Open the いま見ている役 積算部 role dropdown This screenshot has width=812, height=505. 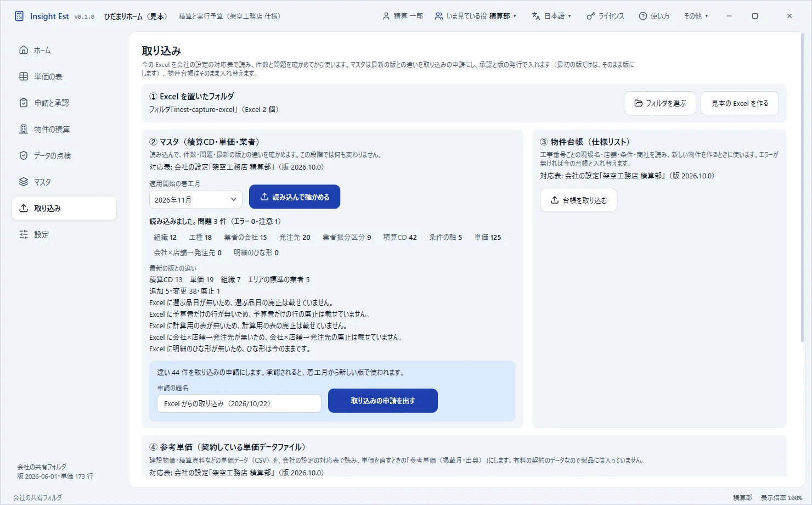point(476,16)
